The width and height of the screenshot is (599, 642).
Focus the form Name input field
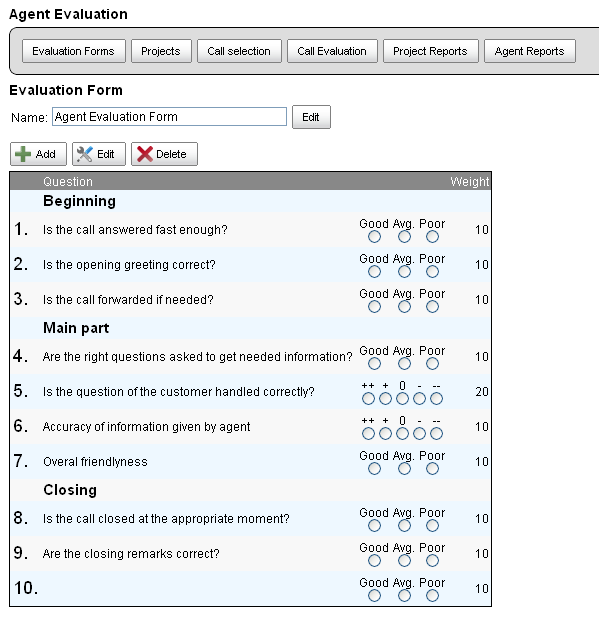170,117
